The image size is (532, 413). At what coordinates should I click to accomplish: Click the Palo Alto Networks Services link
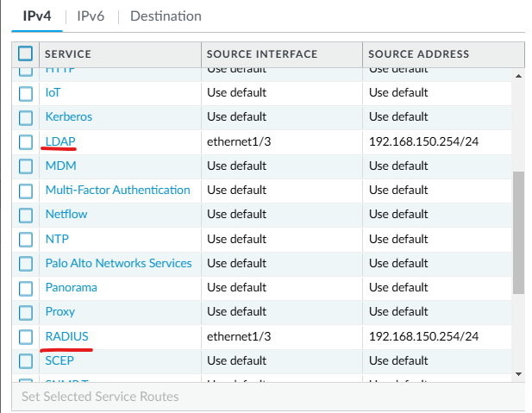click(118, 263)
